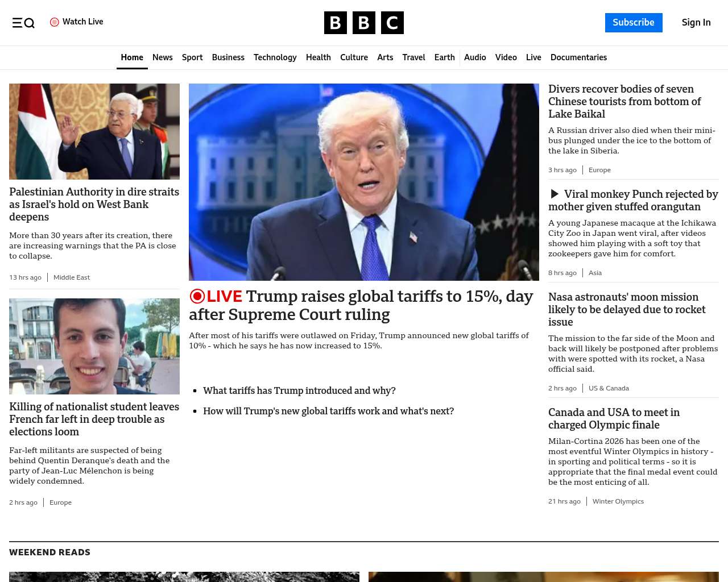Click the French nationalist student photo

[94, 346]
